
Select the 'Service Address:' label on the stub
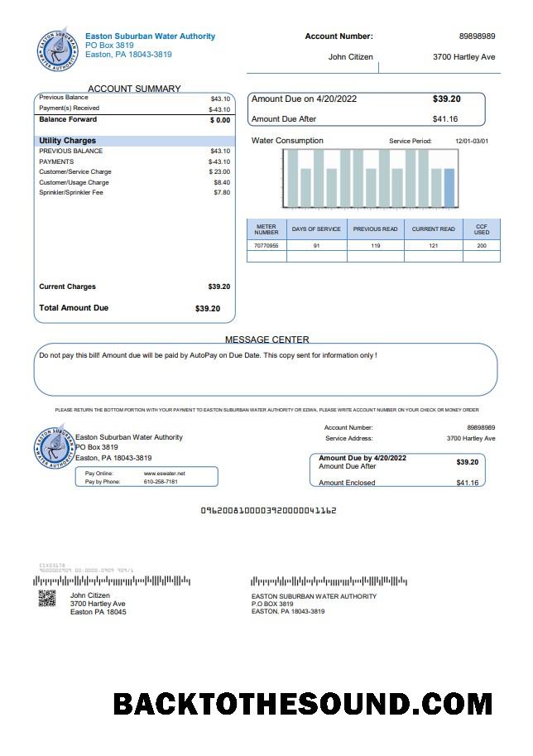click(x=349, y=438)
